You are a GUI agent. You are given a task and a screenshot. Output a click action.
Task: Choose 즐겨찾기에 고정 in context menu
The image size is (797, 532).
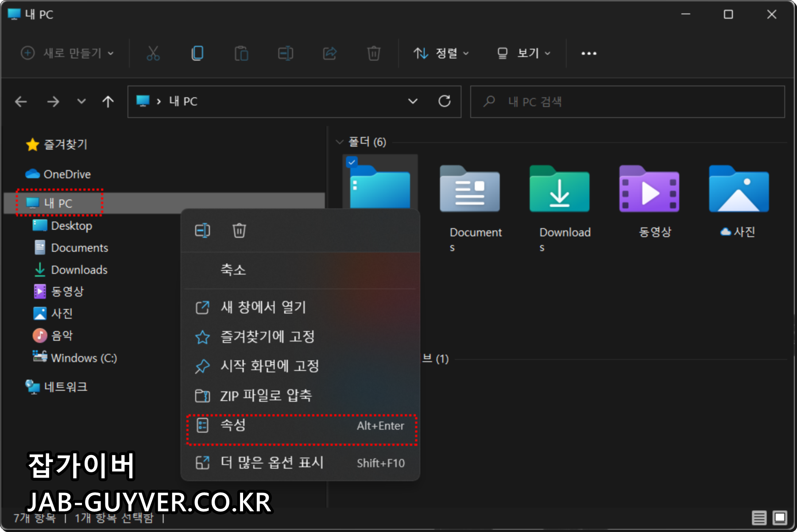click(x=300, y=337)
